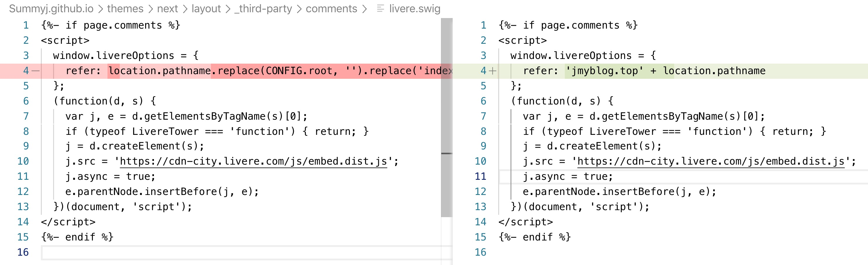Click the insertBefore(j, e) line in the left pane
Screen dimensions: 868x265
(162, 191)
